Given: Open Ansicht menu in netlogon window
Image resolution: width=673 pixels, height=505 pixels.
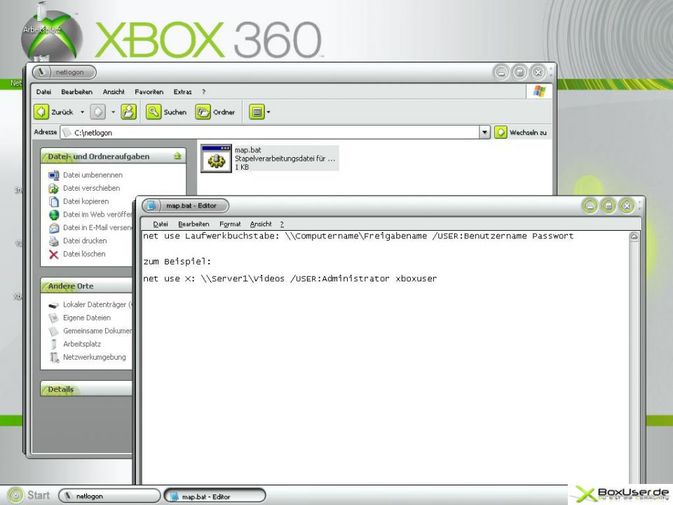Looking at the screenshot, I should [x=114, y=92].
